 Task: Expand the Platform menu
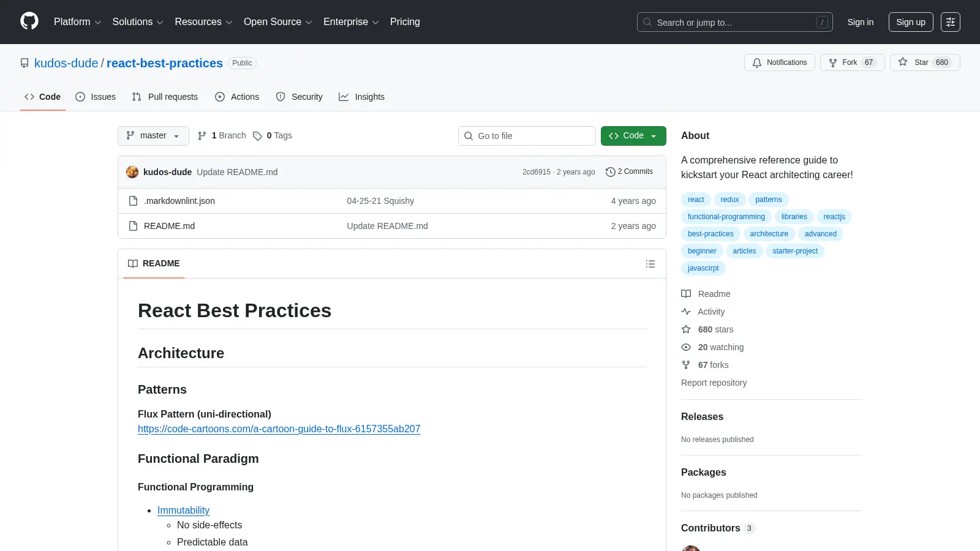tap(77, 22)
